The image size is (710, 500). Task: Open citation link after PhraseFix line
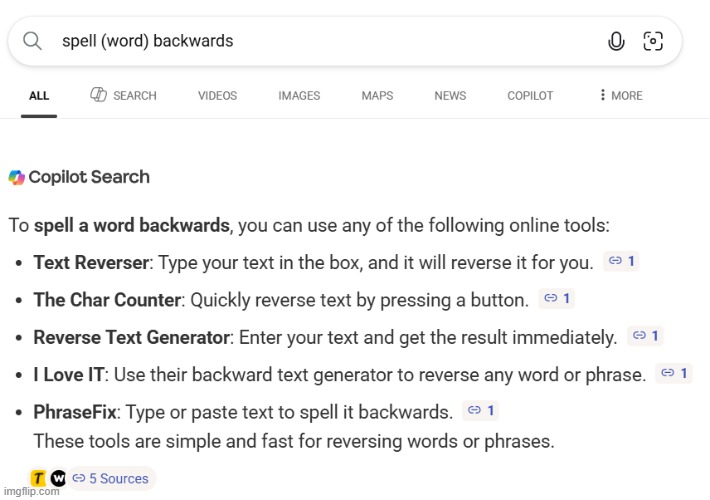(x=482, y=410)
